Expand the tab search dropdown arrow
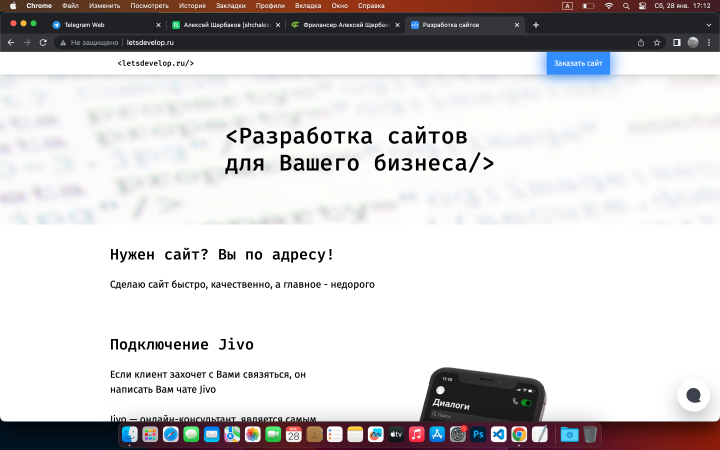 [709, 25]
